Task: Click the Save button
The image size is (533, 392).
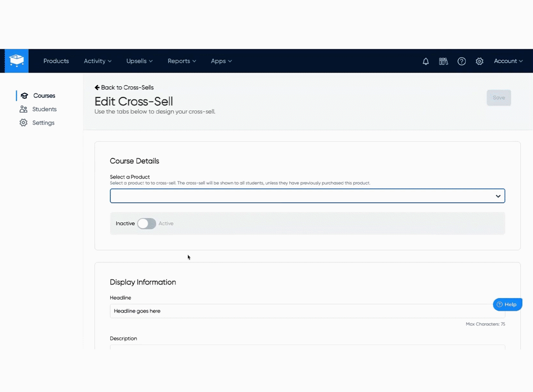Action: pyautogui.click(x=499, y=98)
